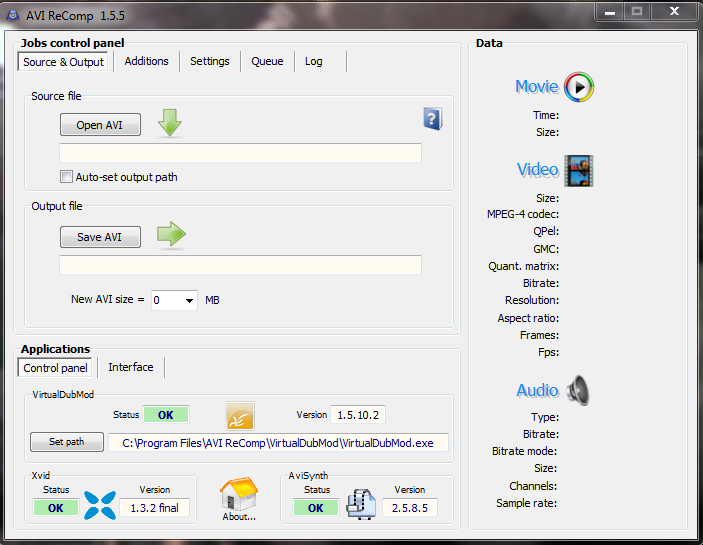Click the Video heading text
Image resolution: width=703 pixels, height=545 pixels.
click(x=538, y=170)
